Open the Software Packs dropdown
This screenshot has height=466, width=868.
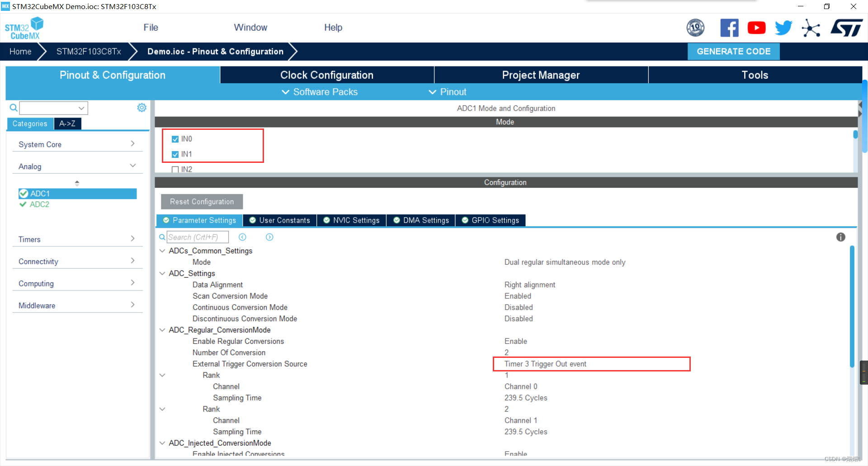[320, 92]
